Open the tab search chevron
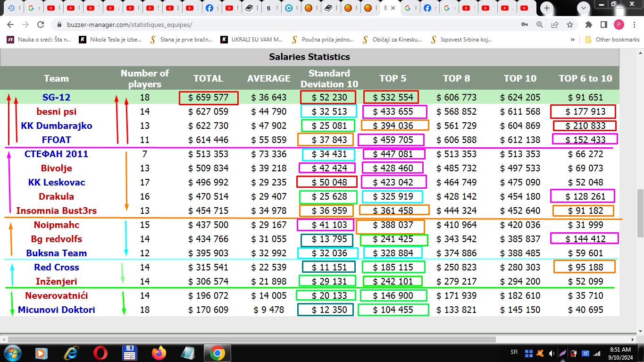Image resolution: width=644 pixels, height=362 pixels. (x=584, y=8)
